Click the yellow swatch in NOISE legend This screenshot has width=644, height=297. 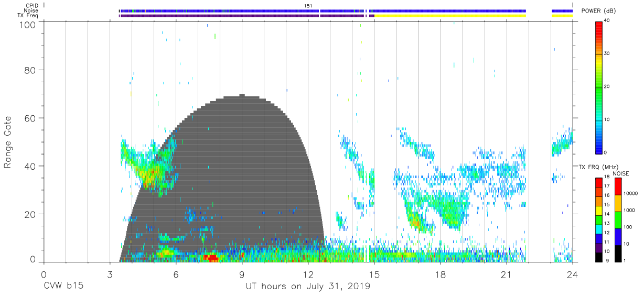[617, 203]
